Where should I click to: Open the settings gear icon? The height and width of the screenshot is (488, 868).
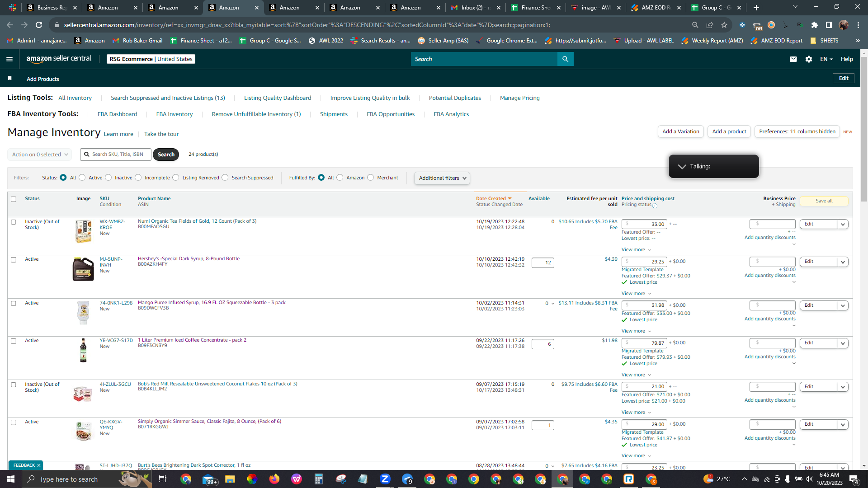tap(809, 59)
